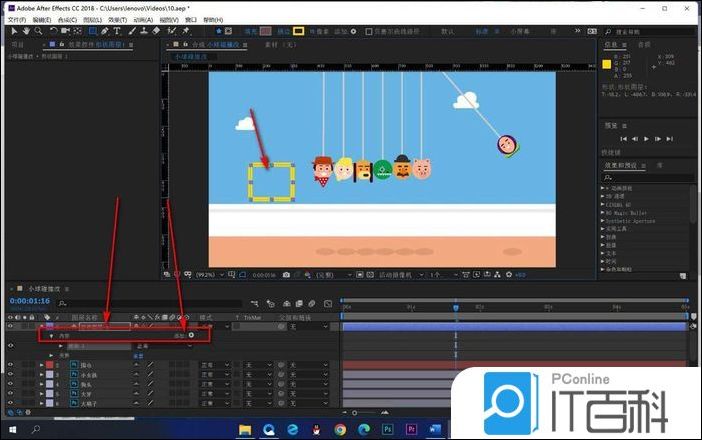702x440 pixels.
Task: Open Premiere Pro from the taskbar
Action: click(x=412, y=429)
